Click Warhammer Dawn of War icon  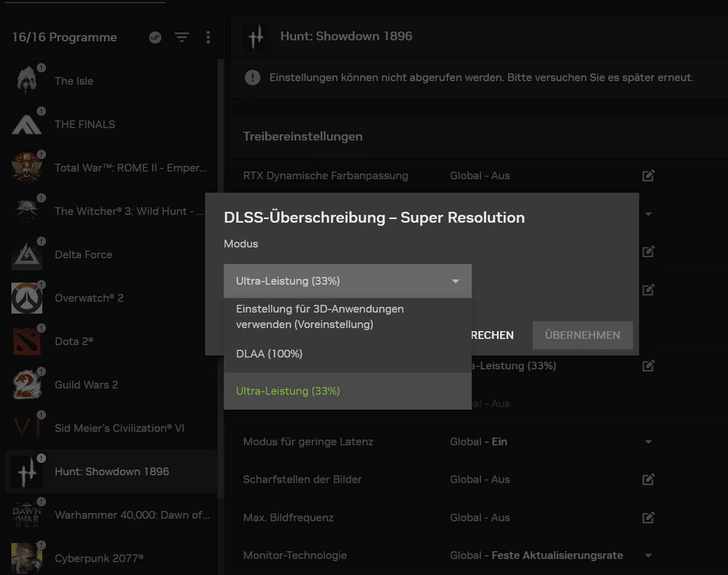pyautogui.click(x=27, y=515)
